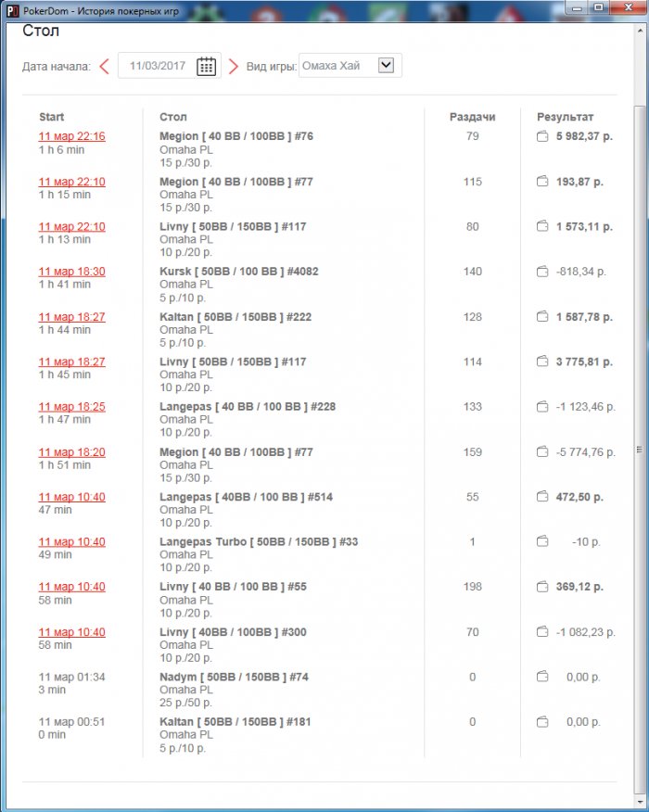Click the history icon for Kaltan #222

click(x=542, y=317)
